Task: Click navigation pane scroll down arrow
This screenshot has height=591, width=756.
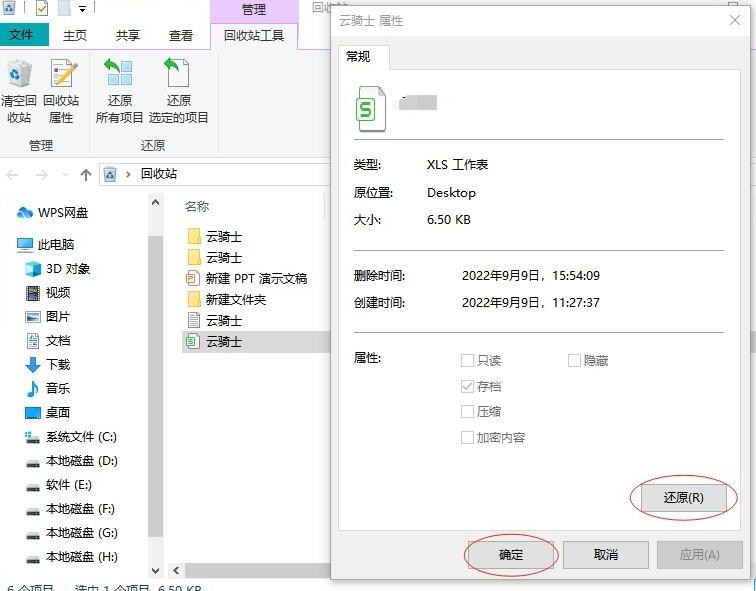Action: pyautogui.click(x=155, y=571)
